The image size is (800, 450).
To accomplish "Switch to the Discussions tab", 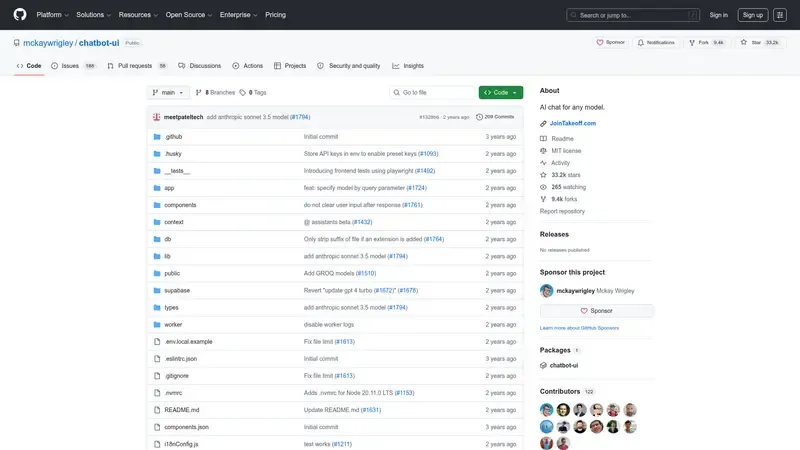I will point(199,66).
